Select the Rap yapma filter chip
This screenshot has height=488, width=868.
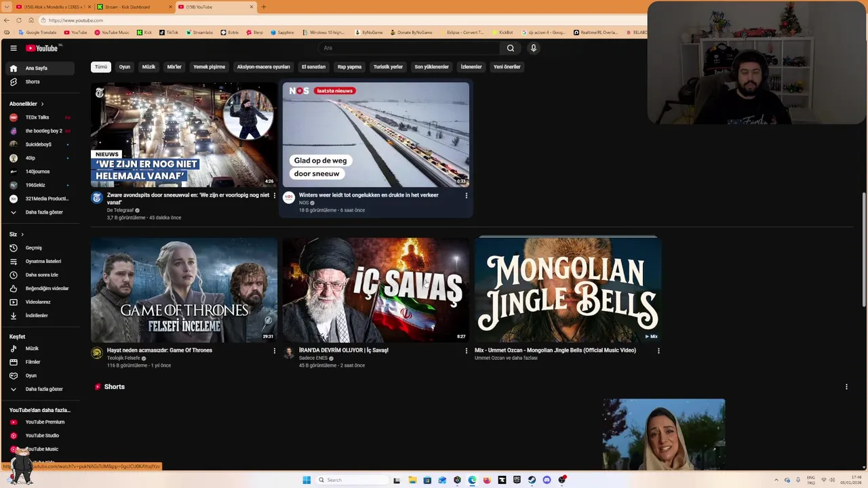349,66
